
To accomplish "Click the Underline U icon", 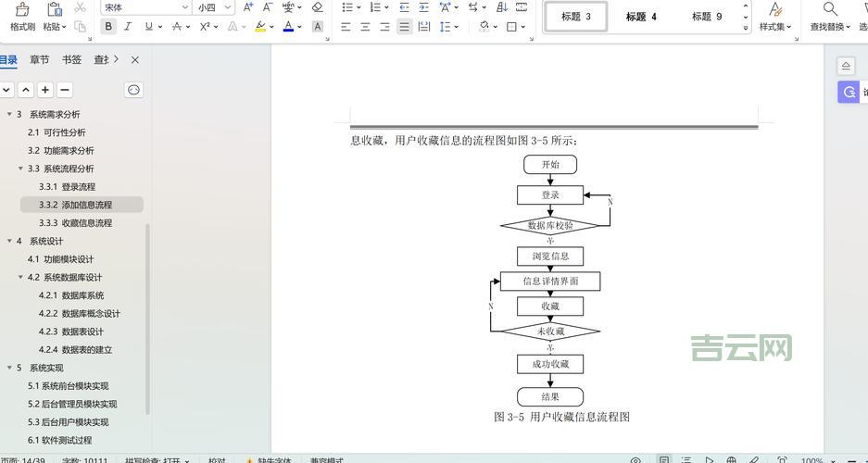I will 148,26.
